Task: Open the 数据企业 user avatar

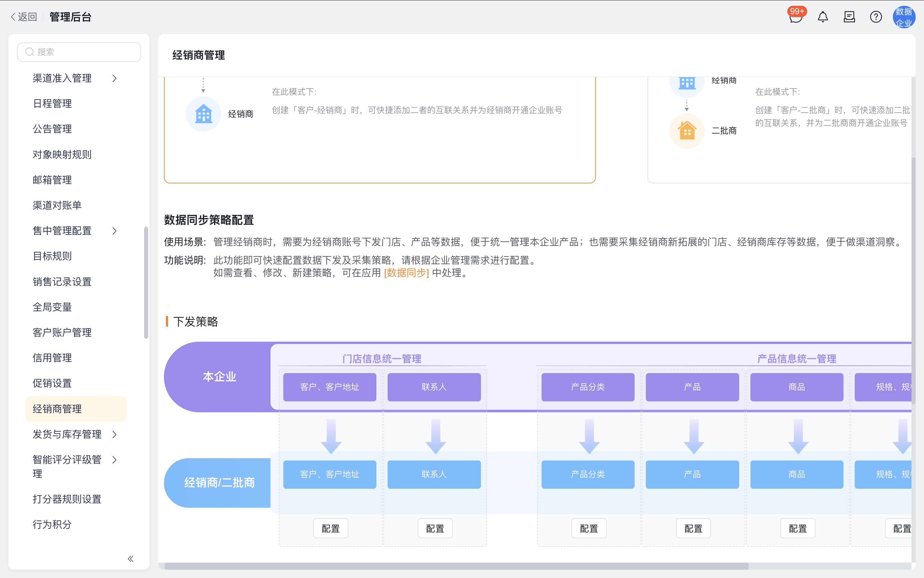Action: (x=904, y=17)
